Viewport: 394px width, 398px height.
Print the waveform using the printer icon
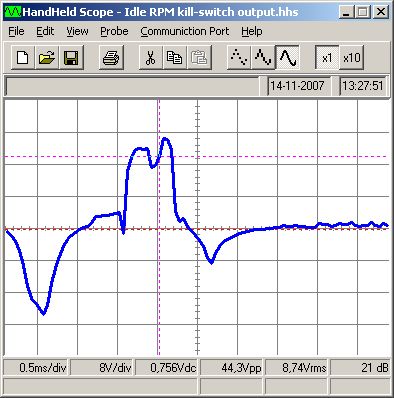(x=111, y=58)
